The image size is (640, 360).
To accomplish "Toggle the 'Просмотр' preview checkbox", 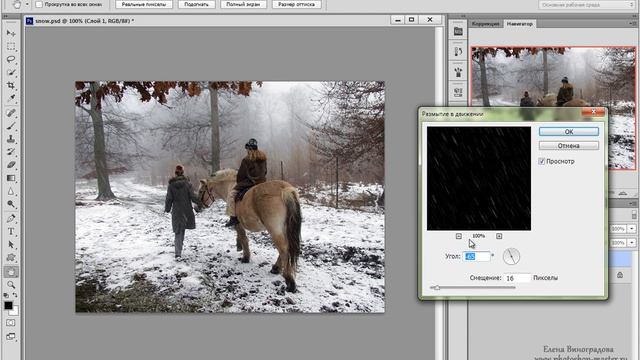I will (x=542, y=161).
